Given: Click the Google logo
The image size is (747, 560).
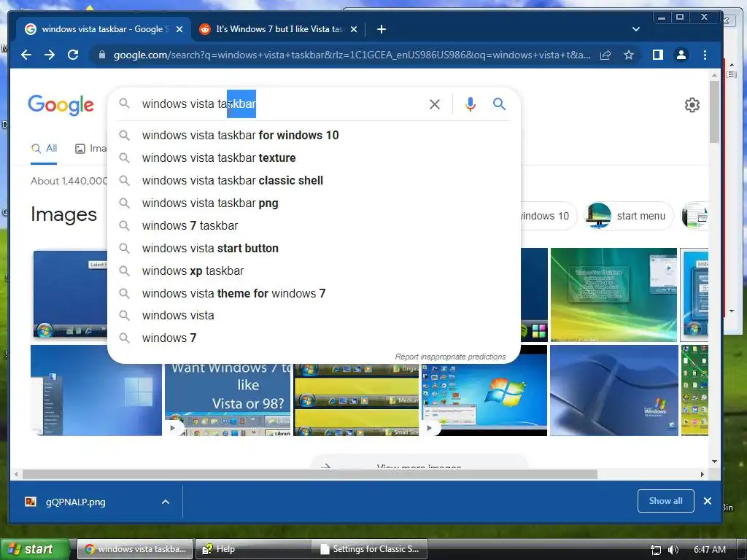Looking at the screenshot, I should click(x=61, y=105).
